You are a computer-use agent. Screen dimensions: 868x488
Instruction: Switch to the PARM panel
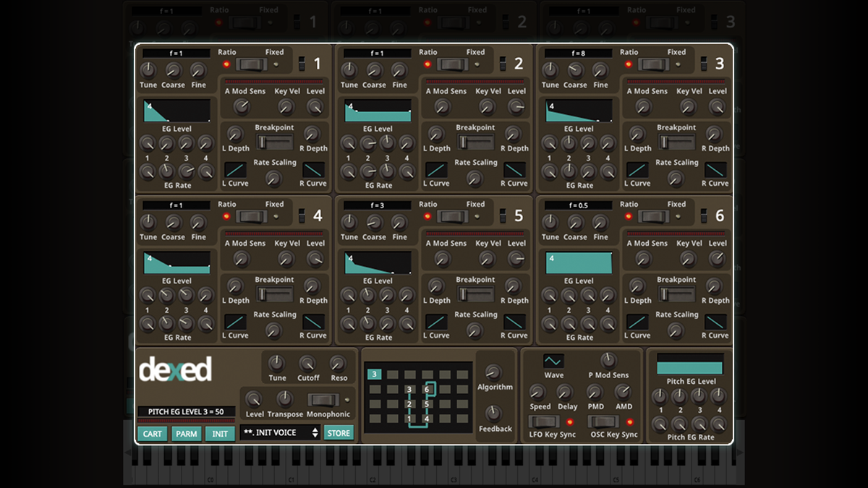coord(187,432)
